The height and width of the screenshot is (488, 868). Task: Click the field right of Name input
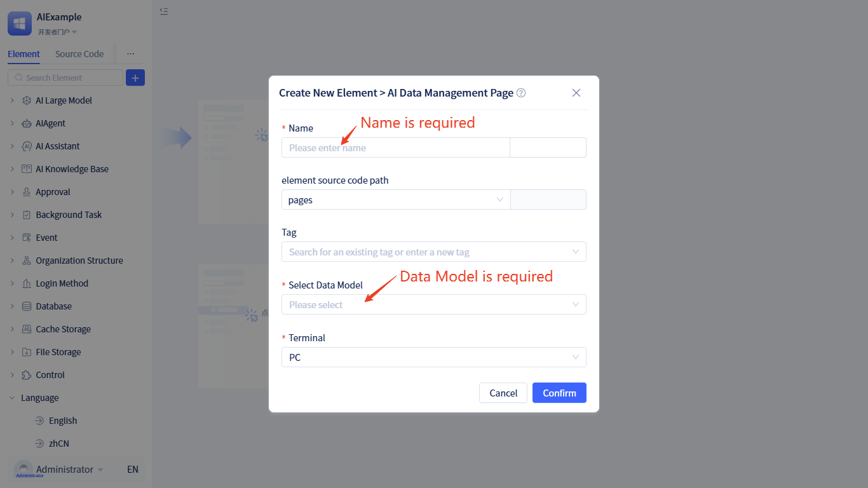point(548,147)
